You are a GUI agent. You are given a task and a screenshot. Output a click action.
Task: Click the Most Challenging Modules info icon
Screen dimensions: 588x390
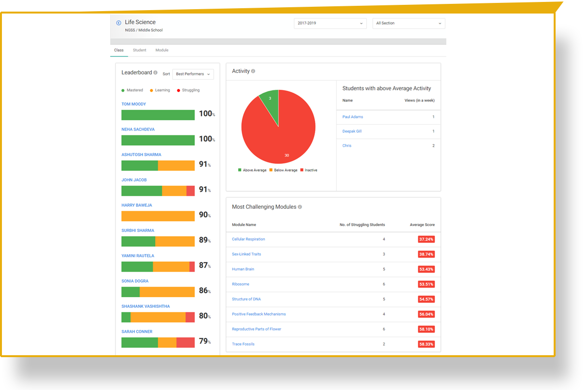[300, 207]
